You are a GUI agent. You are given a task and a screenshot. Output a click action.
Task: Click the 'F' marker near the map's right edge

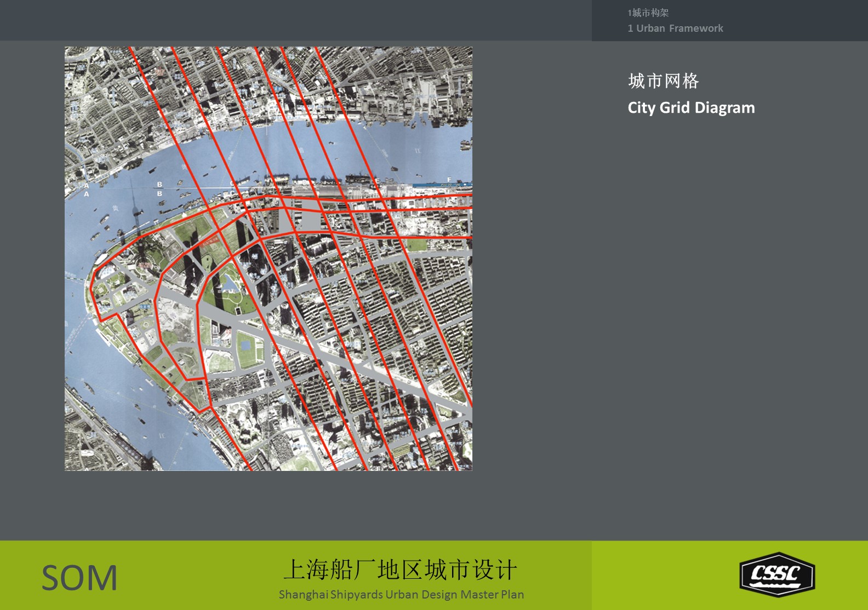pos(449,180)
